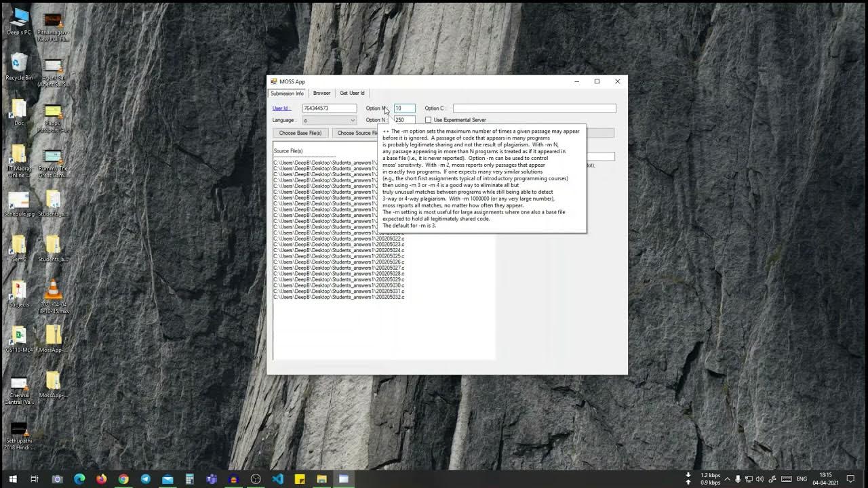Open the Pithamagan desktop video file

coord(53,27)
